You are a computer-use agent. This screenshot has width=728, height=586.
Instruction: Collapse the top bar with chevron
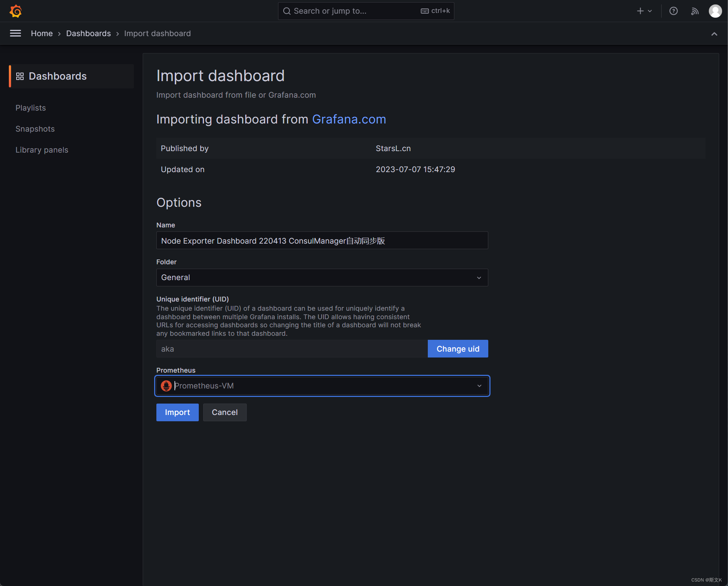click(714, 34)
